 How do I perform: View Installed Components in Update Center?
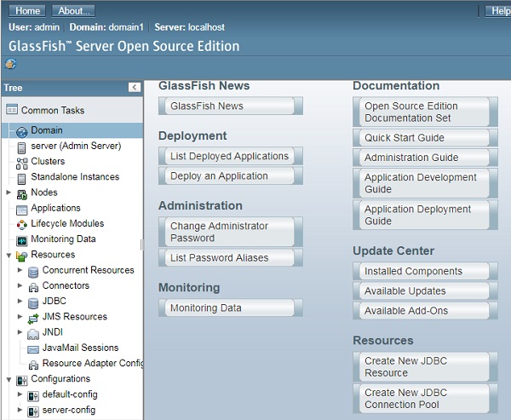[425, 271]
